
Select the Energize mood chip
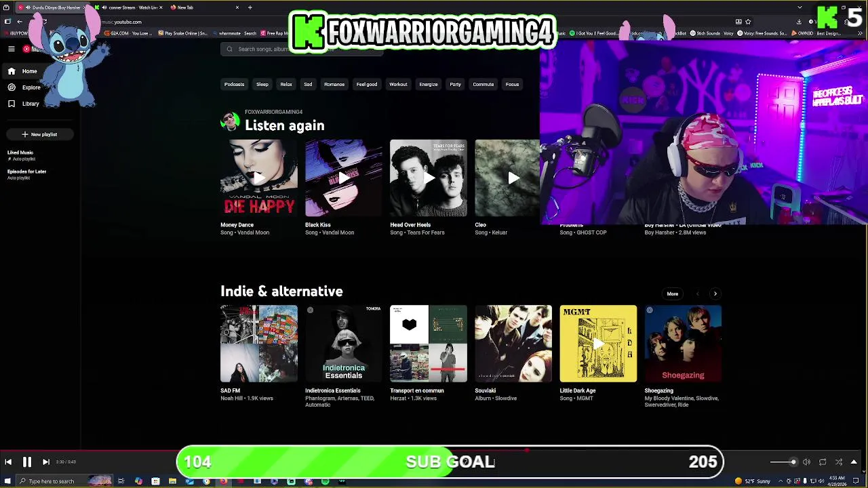[429, 84]
